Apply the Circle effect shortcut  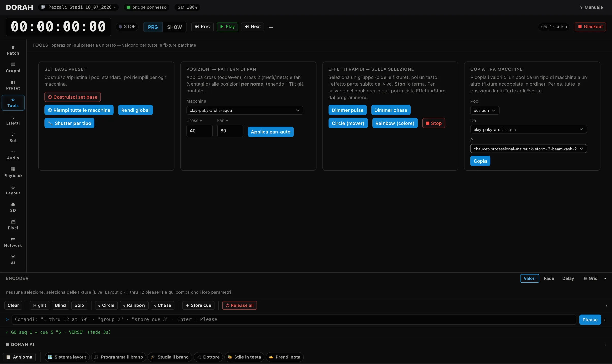(x=106, y=305)
